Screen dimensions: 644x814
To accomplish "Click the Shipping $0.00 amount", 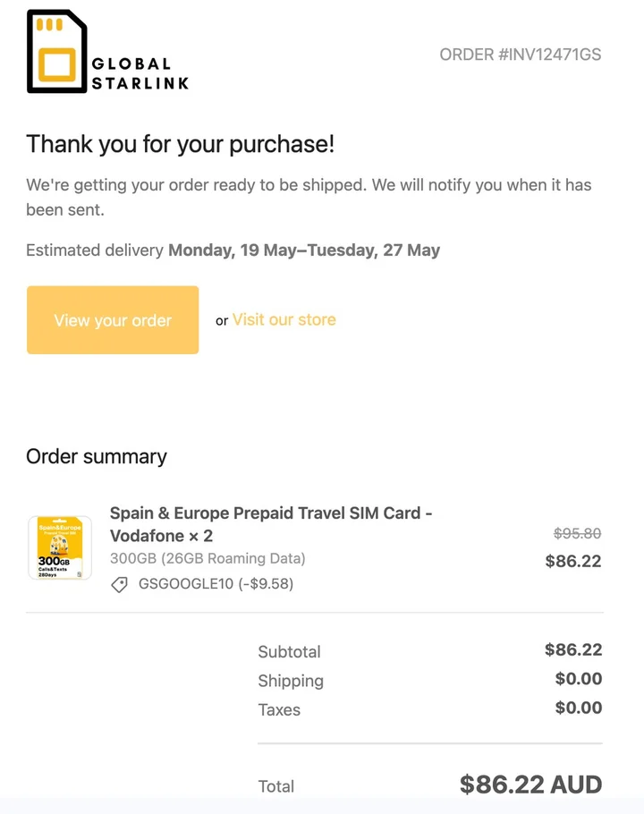I will point(578,679).
